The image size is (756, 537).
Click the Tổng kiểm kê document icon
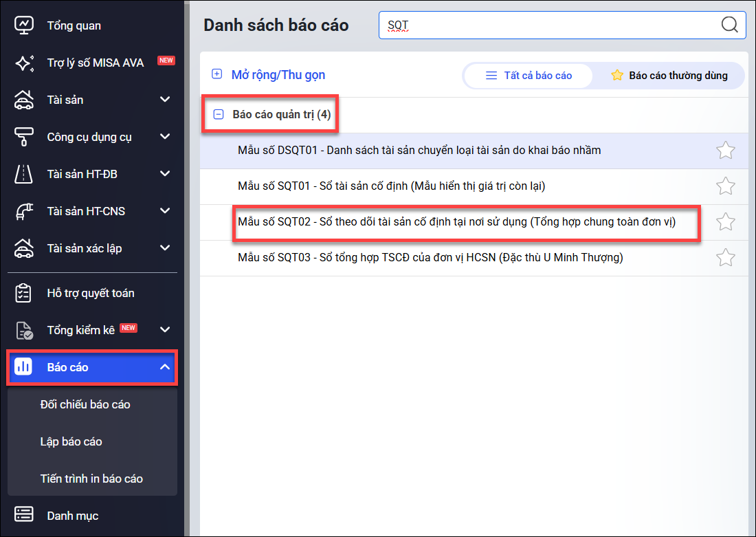(24, 330)
